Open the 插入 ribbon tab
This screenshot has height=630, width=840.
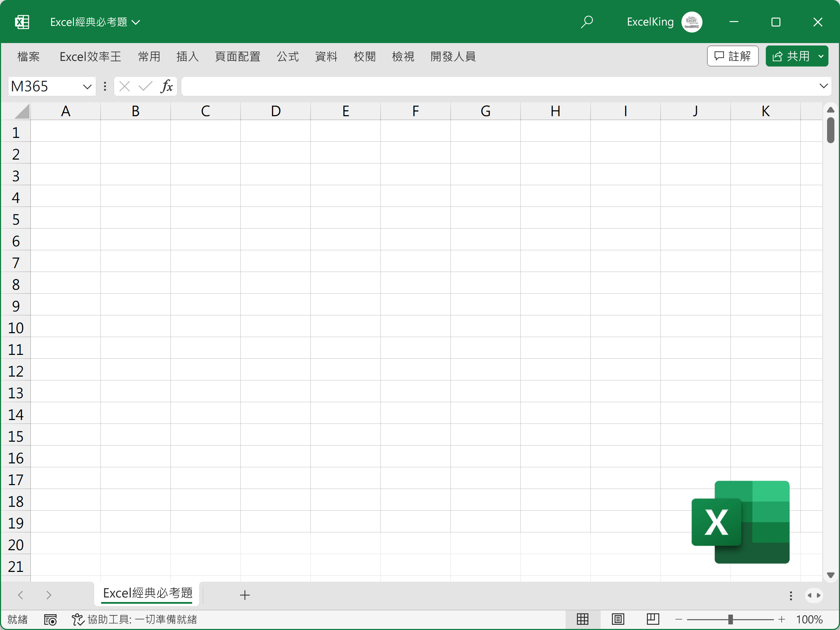click(x=187, y=57)
